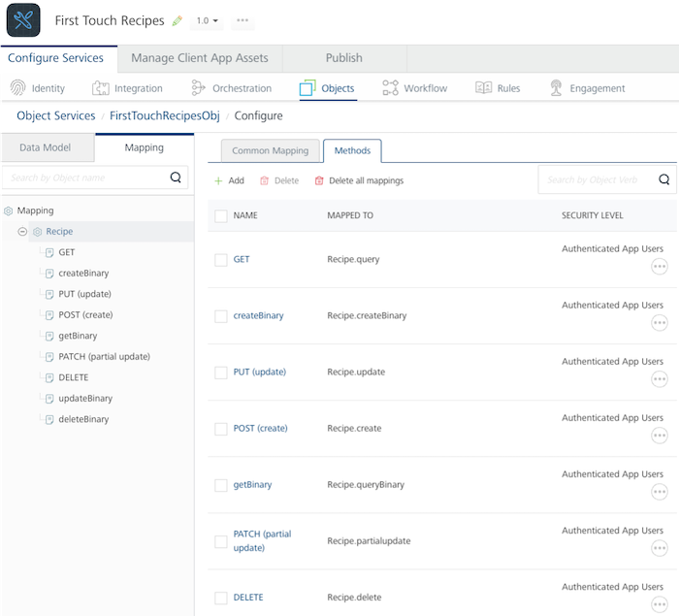
Task: Check the GET method checkbox
Action: (x=221, y=260)
